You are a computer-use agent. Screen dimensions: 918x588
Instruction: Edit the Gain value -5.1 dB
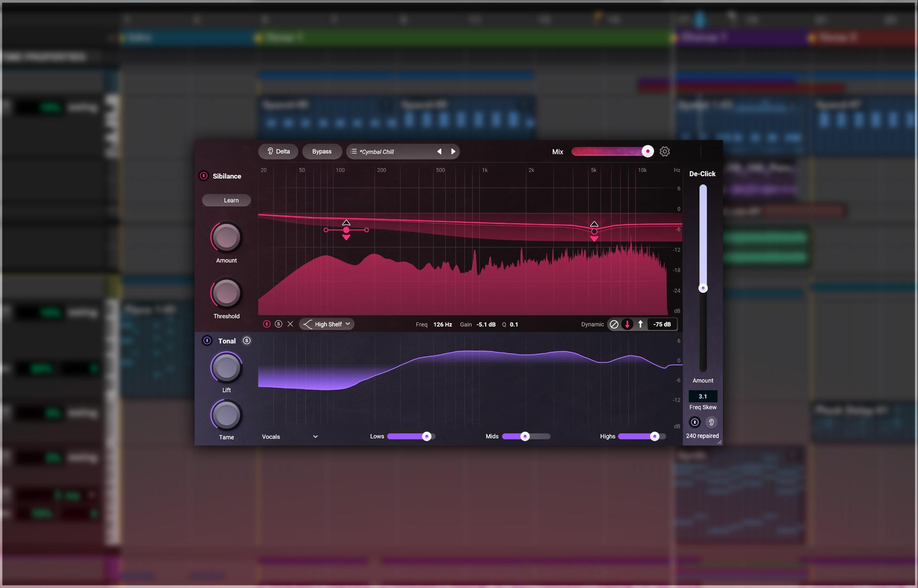click(x=486, y=325)
